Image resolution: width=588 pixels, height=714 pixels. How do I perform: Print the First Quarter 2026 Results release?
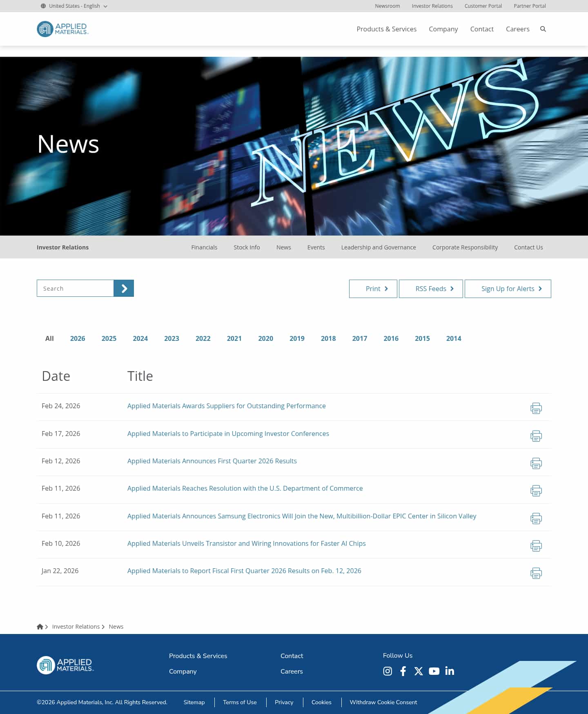536,463
